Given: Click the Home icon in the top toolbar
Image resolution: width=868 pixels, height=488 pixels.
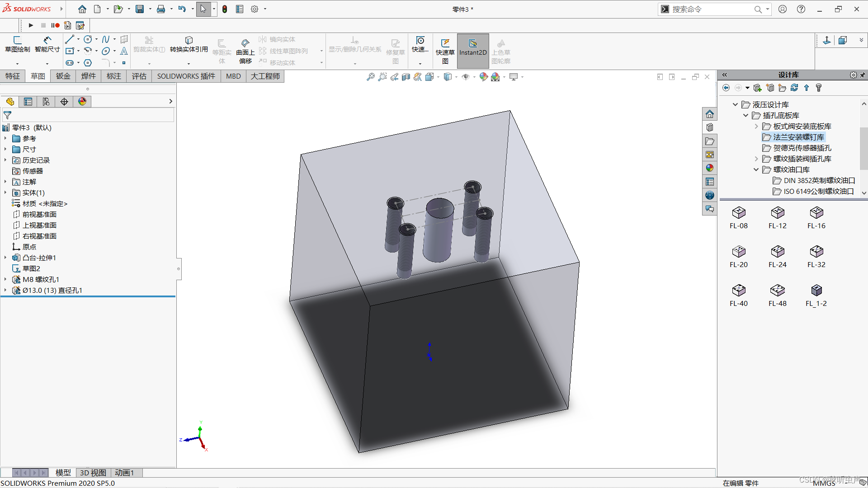Looking at the screenshot, I should [x=82, y=9].
